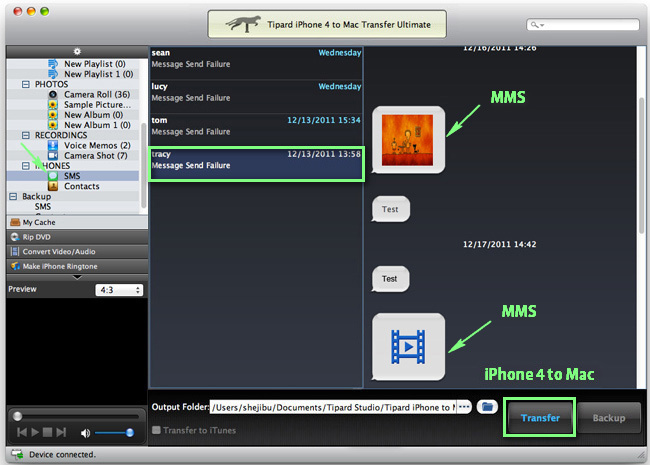
Task: Open output folder with blue folder icon
Action: [x=487, y=407]
